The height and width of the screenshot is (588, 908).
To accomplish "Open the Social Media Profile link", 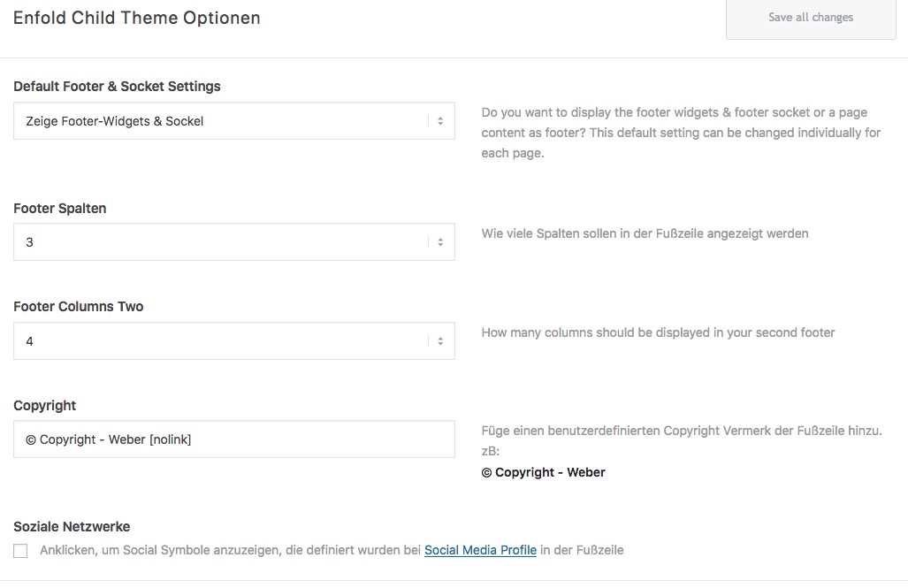I will pos(480,550).
